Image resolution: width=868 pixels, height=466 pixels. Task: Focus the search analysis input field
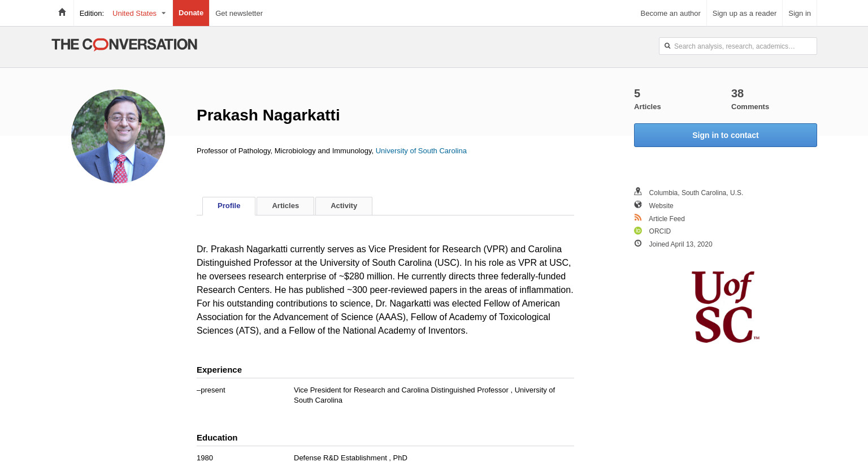click(738, 46)
